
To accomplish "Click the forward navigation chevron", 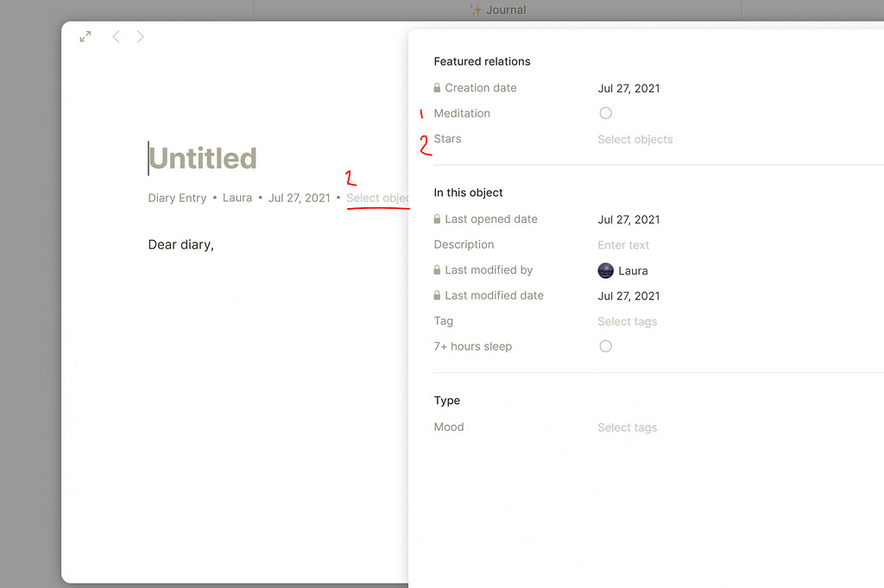I will (140, 36).
